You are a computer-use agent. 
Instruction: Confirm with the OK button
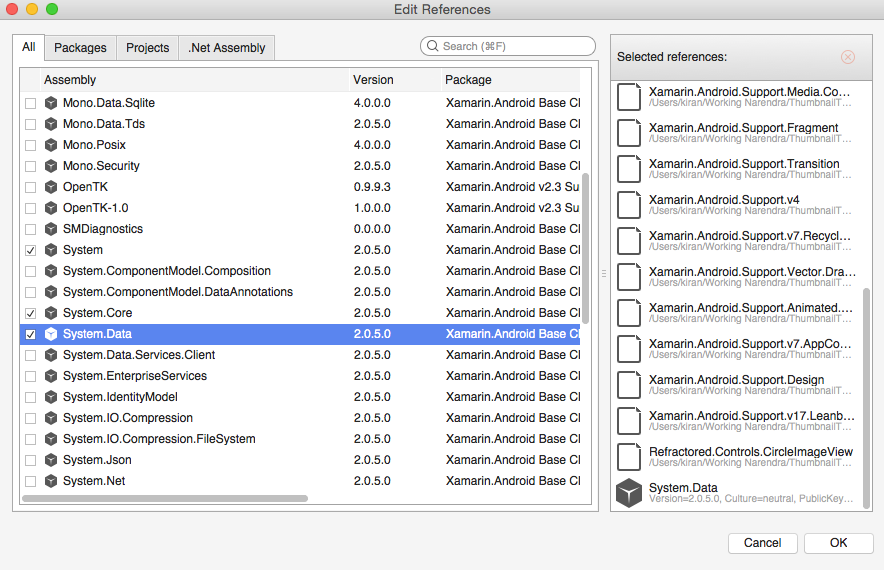838,543
